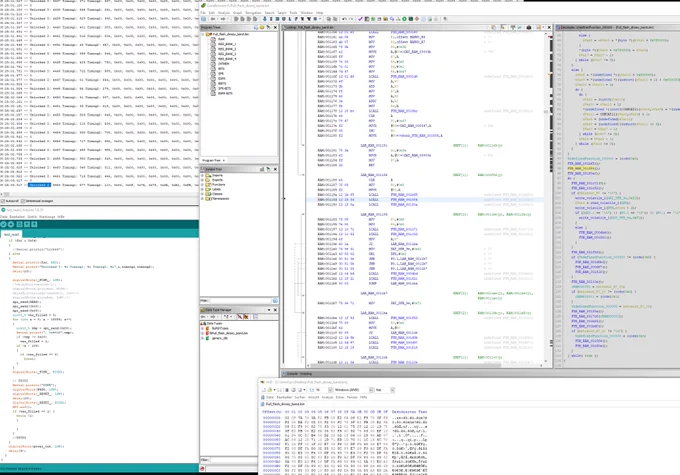Click the Symbol Tree filter text field

[240, 301]
